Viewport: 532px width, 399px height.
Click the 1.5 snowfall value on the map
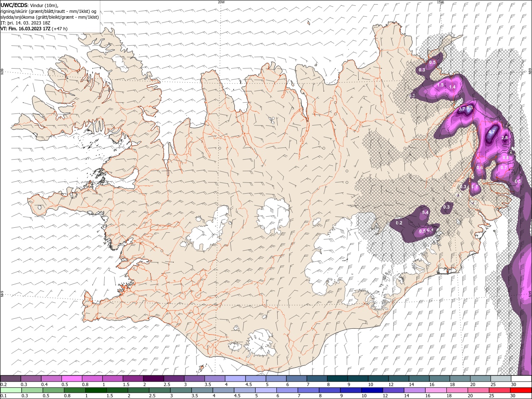point(441,85)
